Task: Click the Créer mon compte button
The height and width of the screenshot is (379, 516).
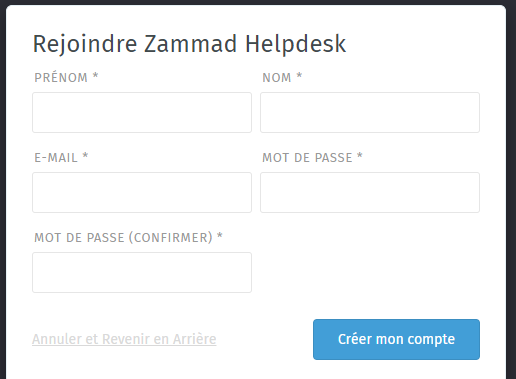Action: [396, 339]
